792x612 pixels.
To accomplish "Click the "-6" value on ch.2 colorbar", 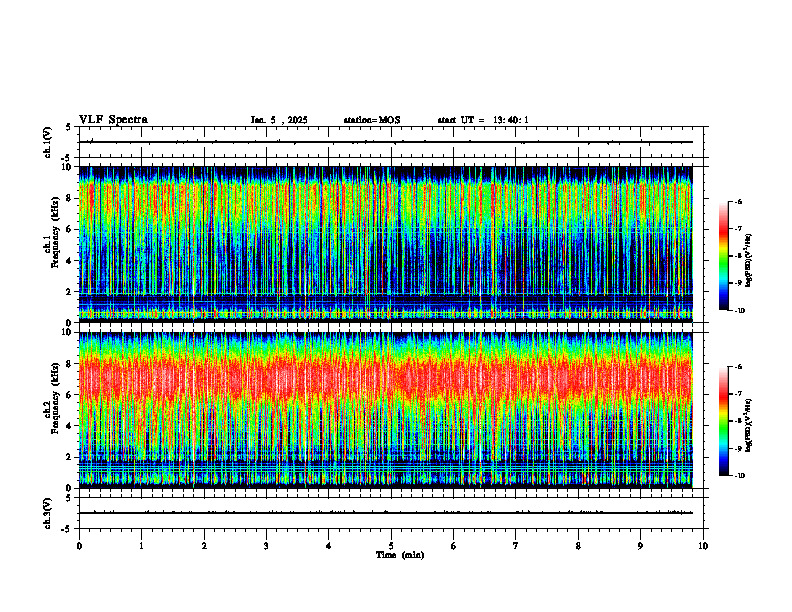I will (739, 367).
